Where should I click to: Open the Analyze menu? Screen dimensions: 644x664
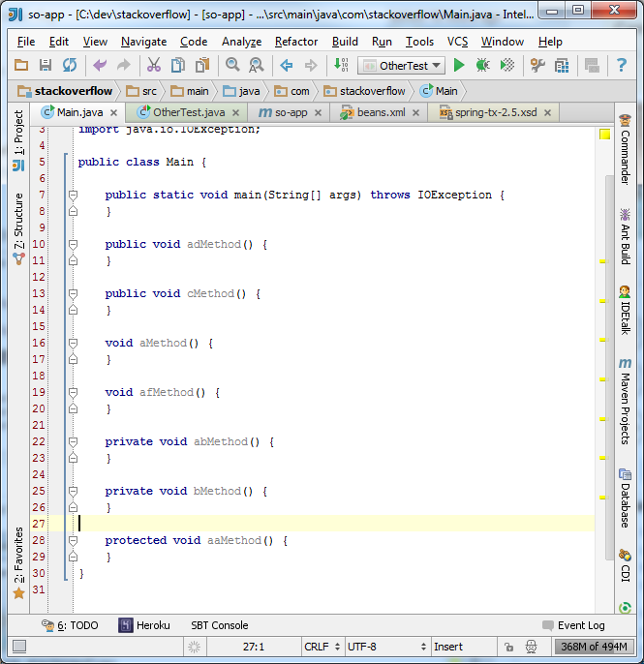click(x=241, y=42)
